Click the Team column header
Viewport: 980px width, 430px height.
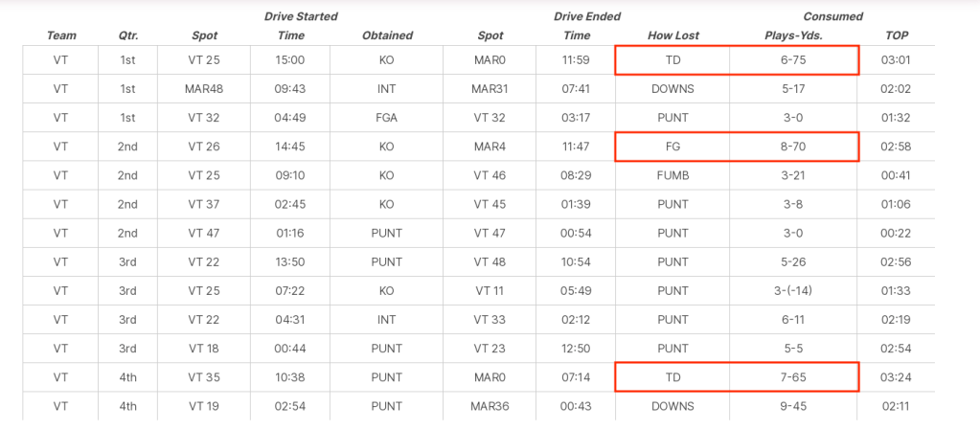coord(60,35)
